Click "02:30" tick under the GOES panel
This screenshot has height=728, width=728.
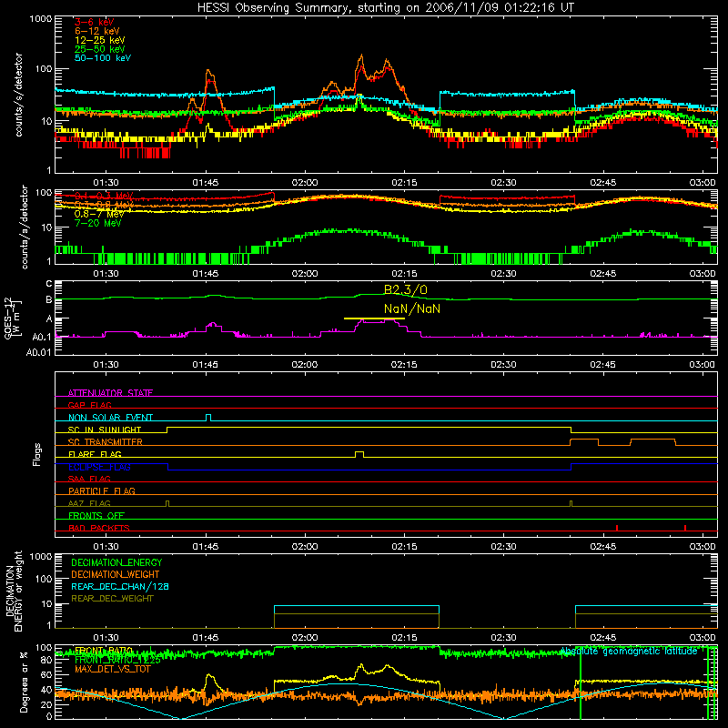pos(503,365)
